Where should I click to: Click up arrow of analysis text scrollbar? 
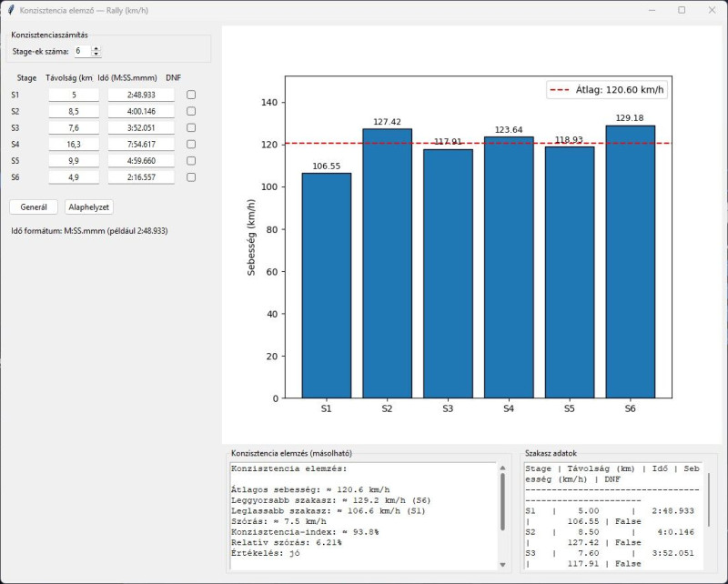502,468
